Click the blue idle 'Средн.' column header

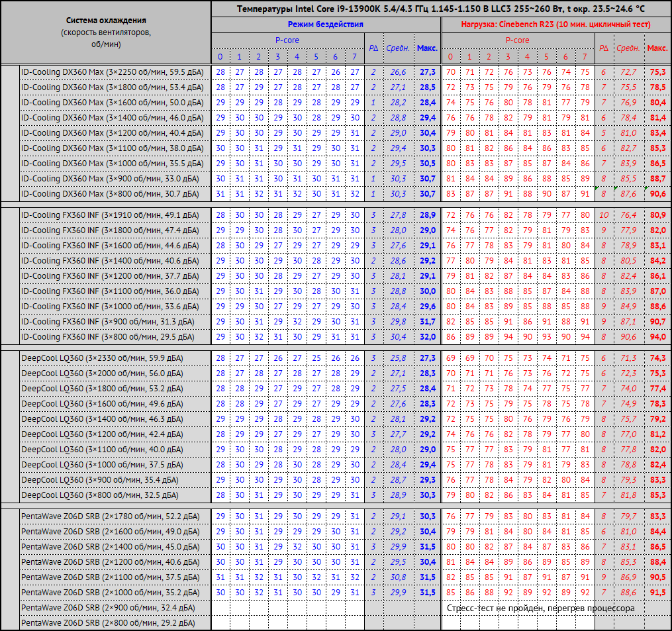click(398, 48)
